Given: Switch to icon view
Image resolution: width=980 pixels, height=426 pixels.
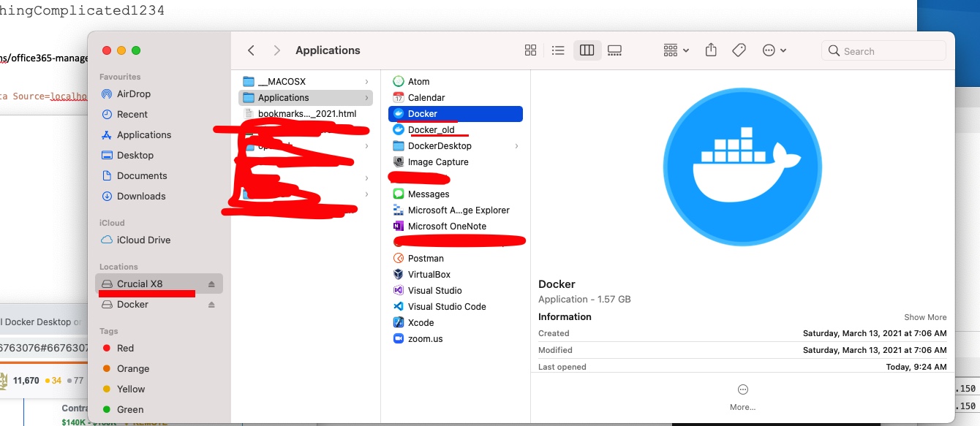Looking at the screenshot, I should [x=531, y=50].
